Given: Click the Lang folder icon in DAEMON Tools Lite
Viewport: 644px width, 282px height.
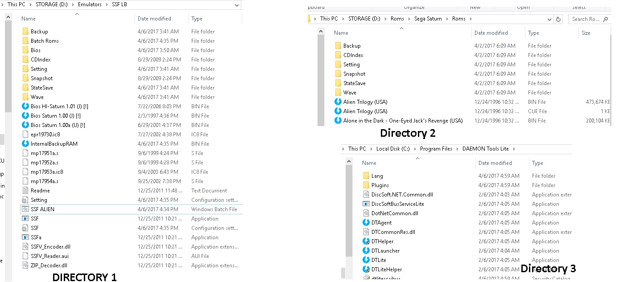Looking at the screenshot, I should click(366, 176).
